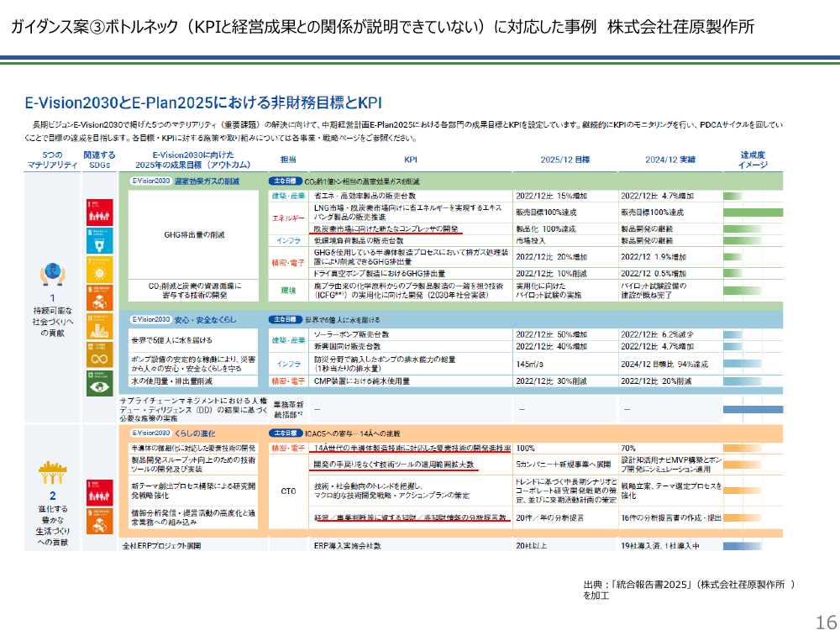Image resolution: width=840 pixels, height=630 pixels.
Task: Click the globe-in-hands materiality 1 icon
Action: [x=52, y=275]
